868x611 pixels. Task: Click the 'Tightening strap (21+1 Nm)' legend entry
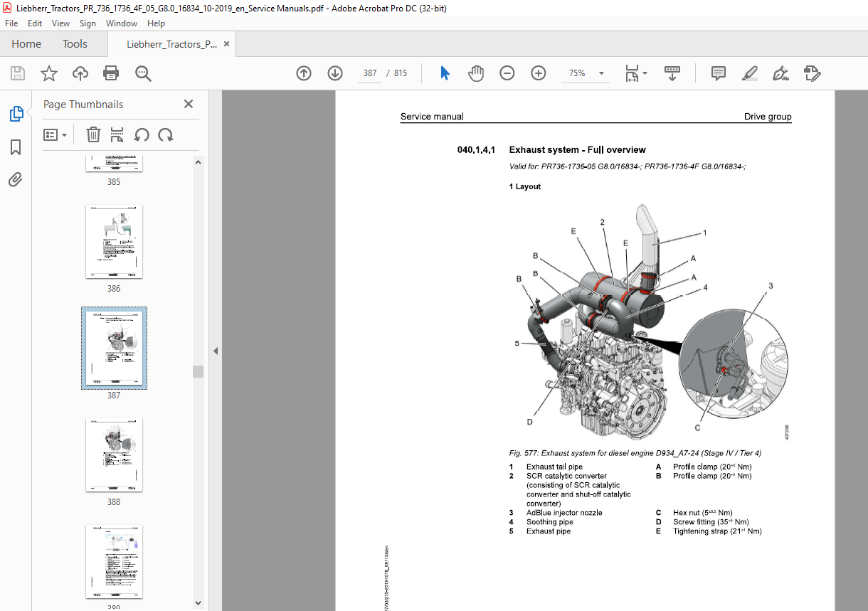717,531
